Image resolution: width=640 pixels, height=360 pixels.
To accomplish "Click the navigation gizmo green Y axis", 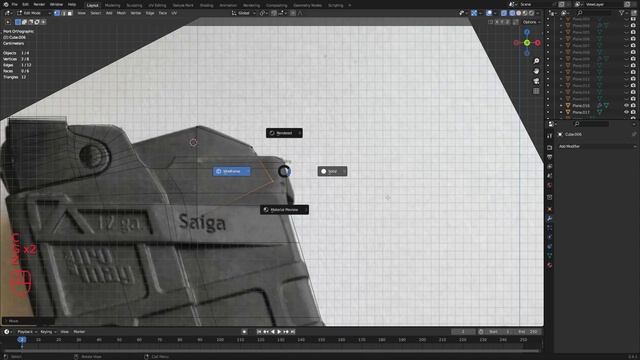I will 527,42.
